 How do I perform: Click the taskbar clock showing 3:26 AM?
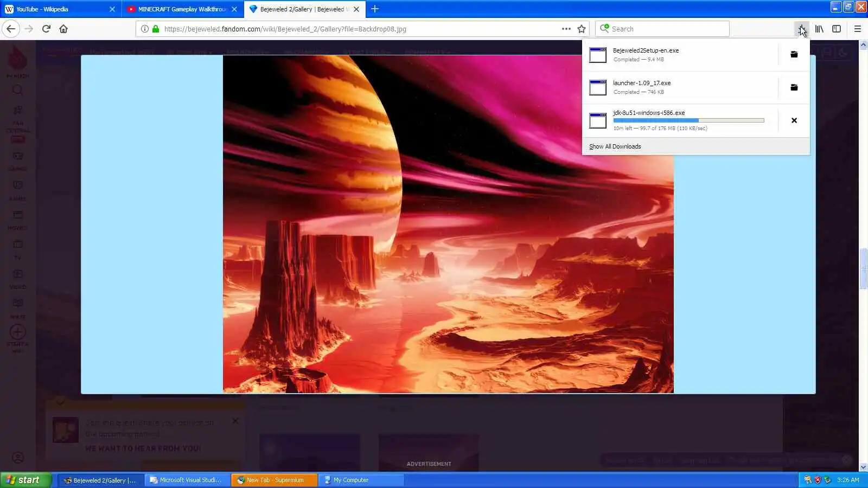click(848, 480)
